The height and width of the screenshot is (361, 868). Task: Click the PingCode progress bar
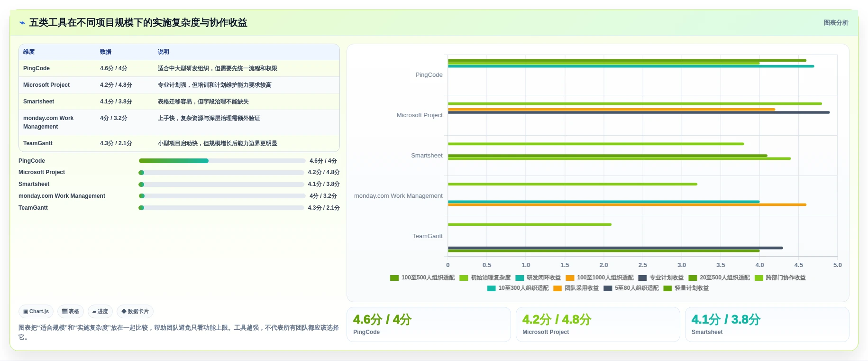(x=222, y=161)
